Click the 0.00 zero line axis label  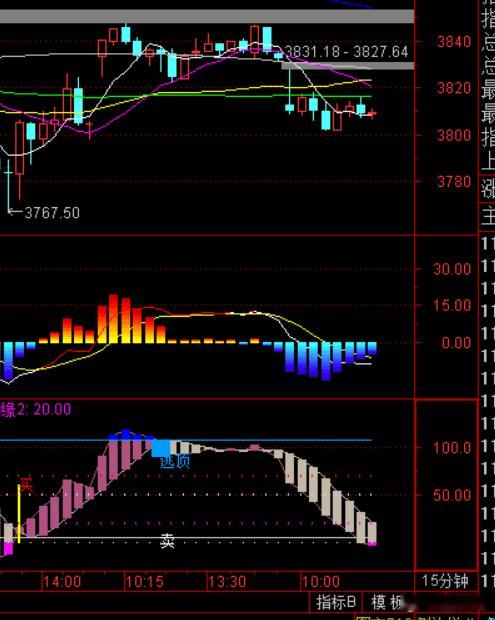pos(456,342)
